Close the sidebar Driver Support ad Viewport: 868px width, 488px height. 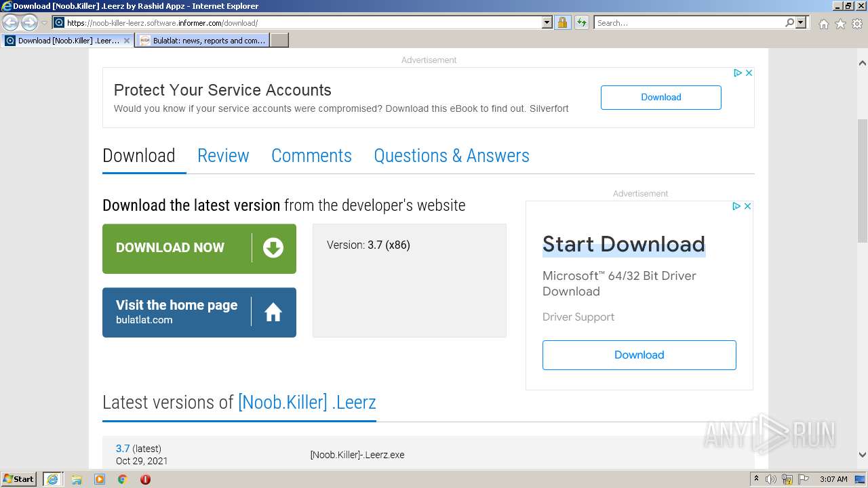coord(747,206)
